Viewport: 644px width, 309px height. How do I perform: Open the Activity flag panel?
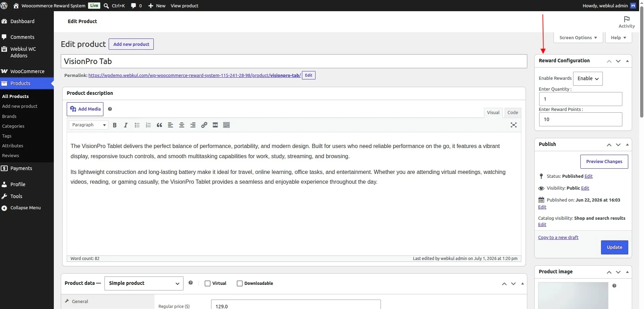(627, 22)
